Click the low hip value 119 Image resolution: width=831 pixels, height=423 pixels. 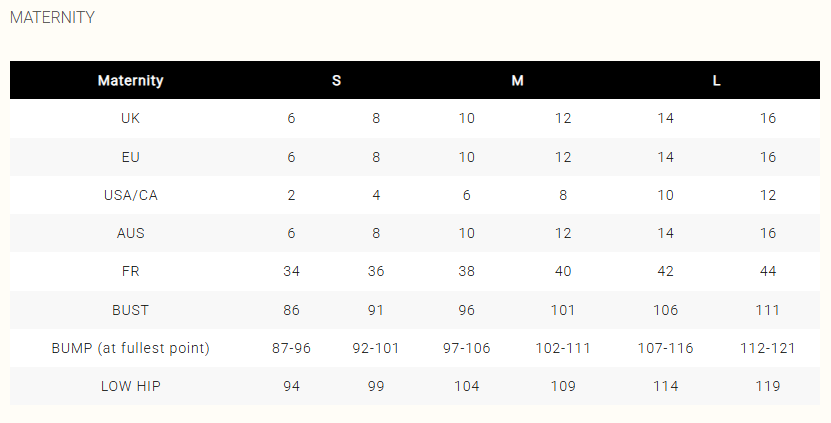pos(767,386)
